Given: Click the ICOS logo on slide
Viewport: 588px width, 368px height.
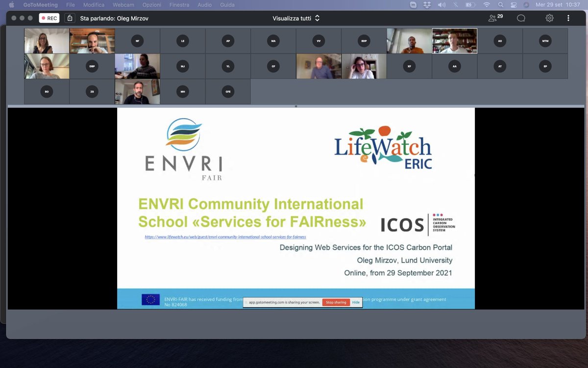Looking at the screenshot, I should click(x=418, y=225).
